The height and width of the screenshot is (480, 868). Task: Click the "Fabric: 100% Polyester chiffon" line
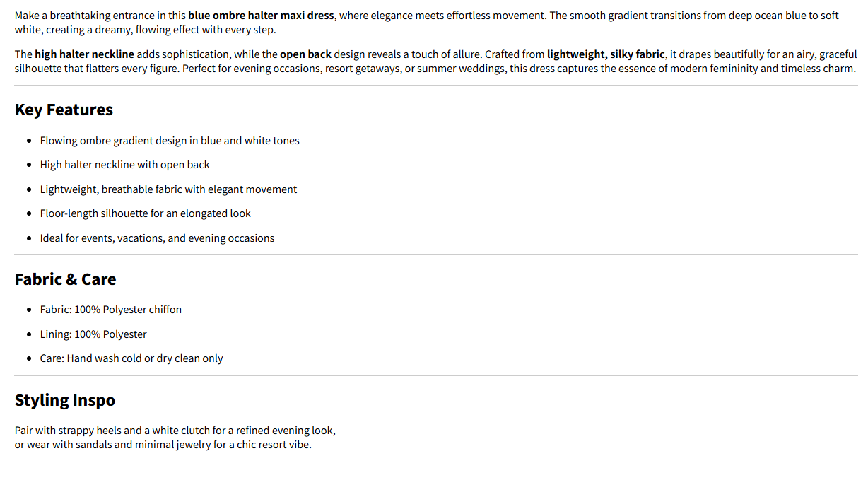click(110, 310)
